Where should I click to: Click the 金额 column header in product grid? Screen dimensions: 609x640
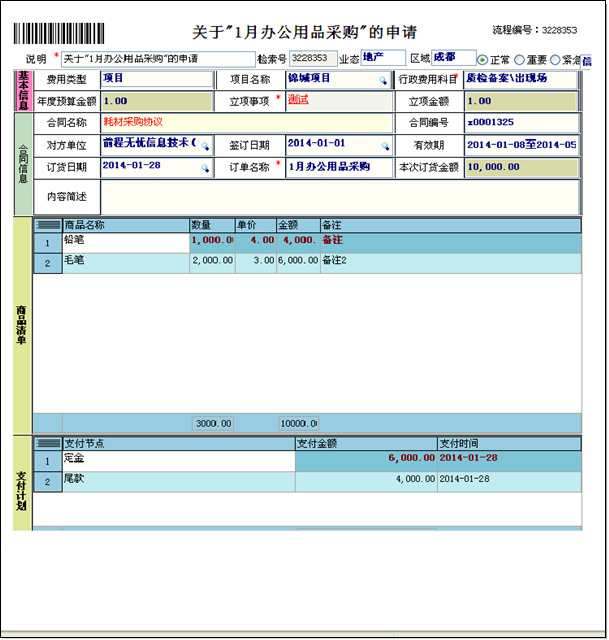point(298,225)
